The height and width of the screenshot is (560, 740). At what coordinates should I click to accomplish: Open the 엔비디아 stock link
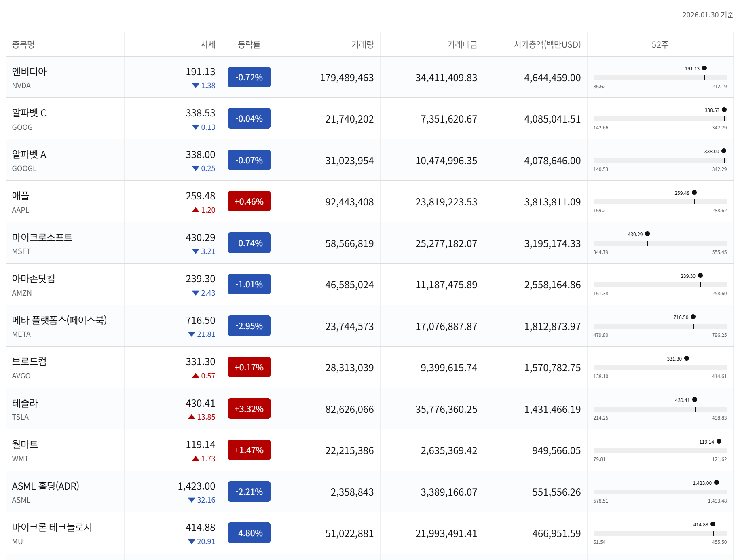[30, 72]
